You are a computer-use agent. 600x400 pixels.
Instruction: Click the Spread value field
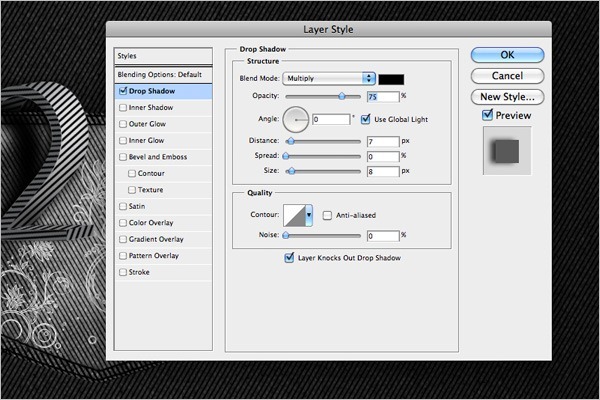[383, 157]
